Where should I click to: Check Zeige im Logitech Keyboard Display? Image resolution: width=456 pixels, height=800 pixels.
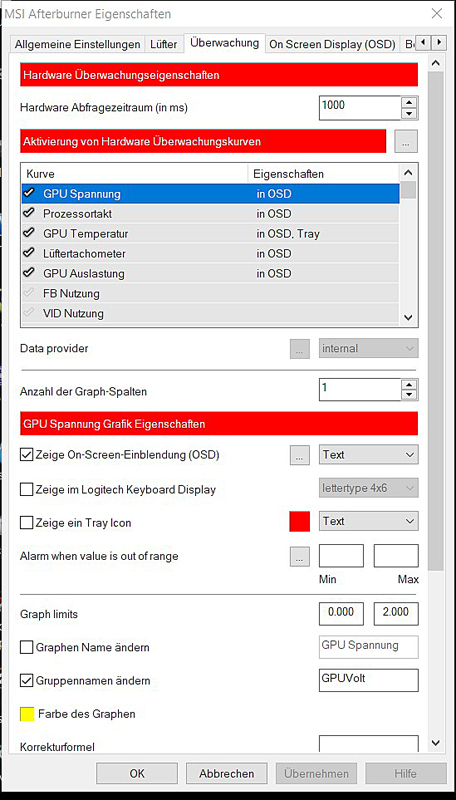(27, 490)
